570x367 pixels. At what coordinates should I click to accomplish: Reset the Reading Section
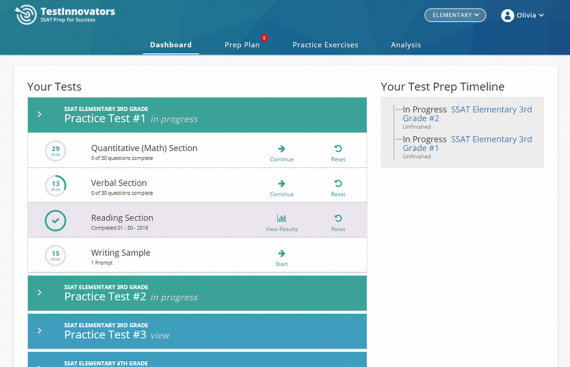338,218
